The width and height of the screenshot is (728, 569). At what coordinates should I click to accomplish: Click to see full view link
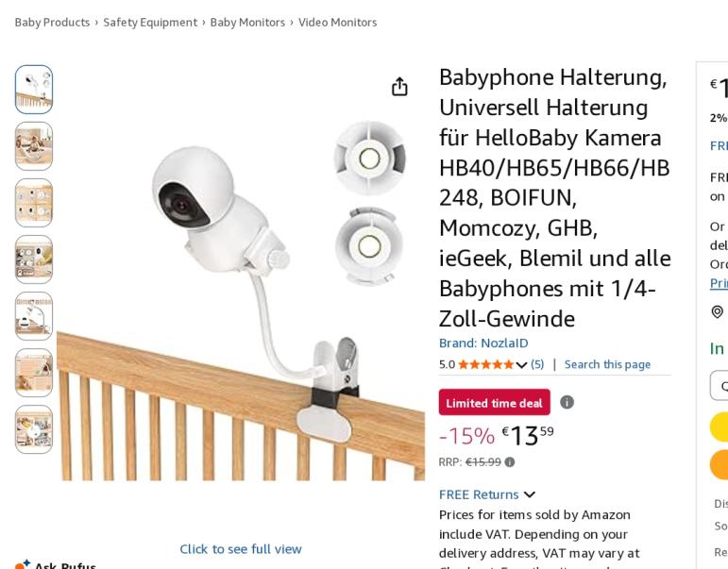click(x=241, y=549)
